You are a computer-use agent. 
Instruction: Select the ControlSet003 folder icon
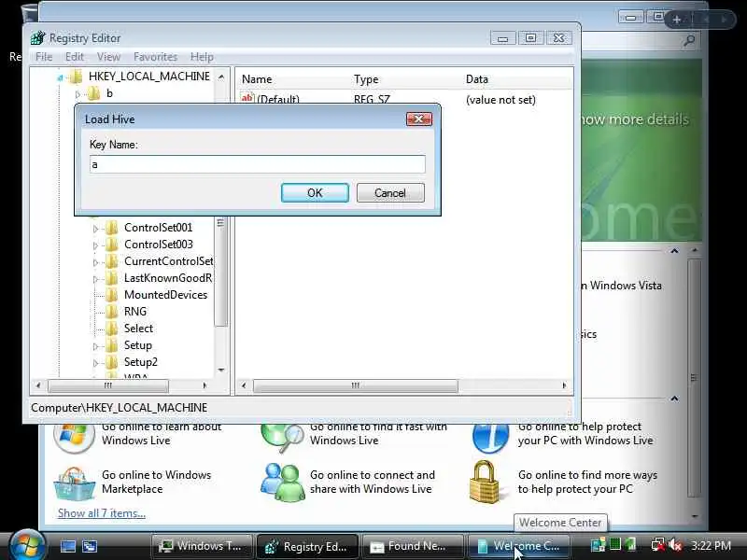click(x=111, y=245)
